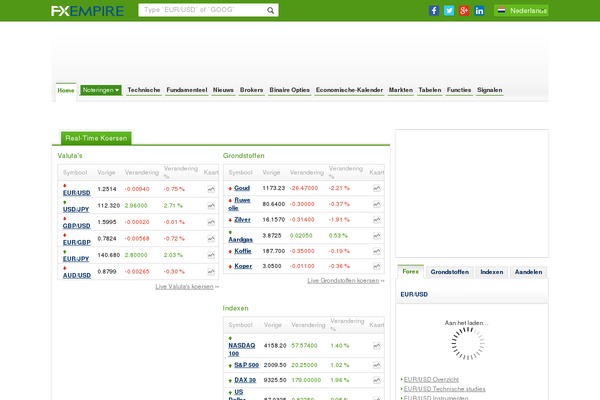Open the EUR/GBP currency link
Viewport: 600px width, 400px height.
pos(77,242)
